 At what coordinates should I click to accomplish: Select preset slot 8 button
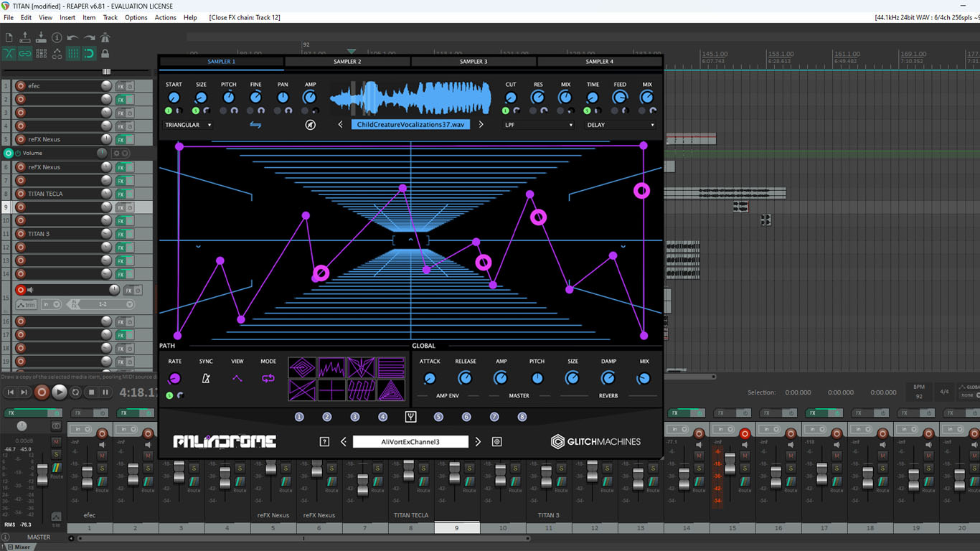[522, 417]
